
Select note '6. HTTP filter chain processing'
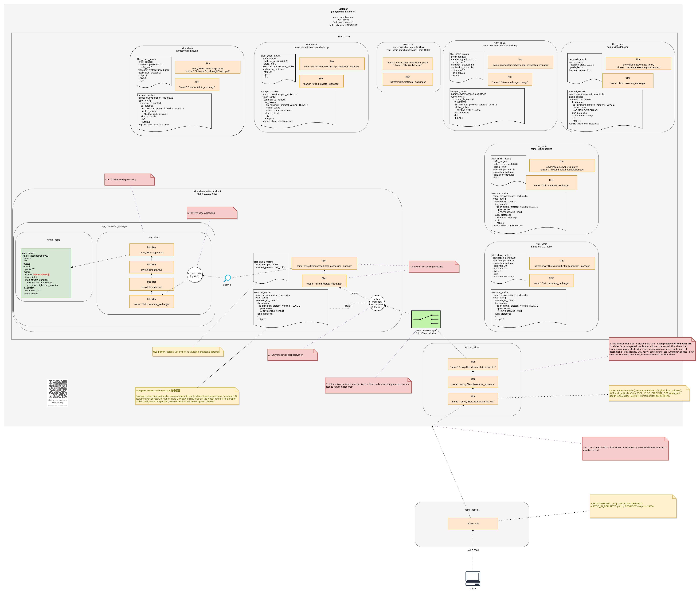coord(129,179)
